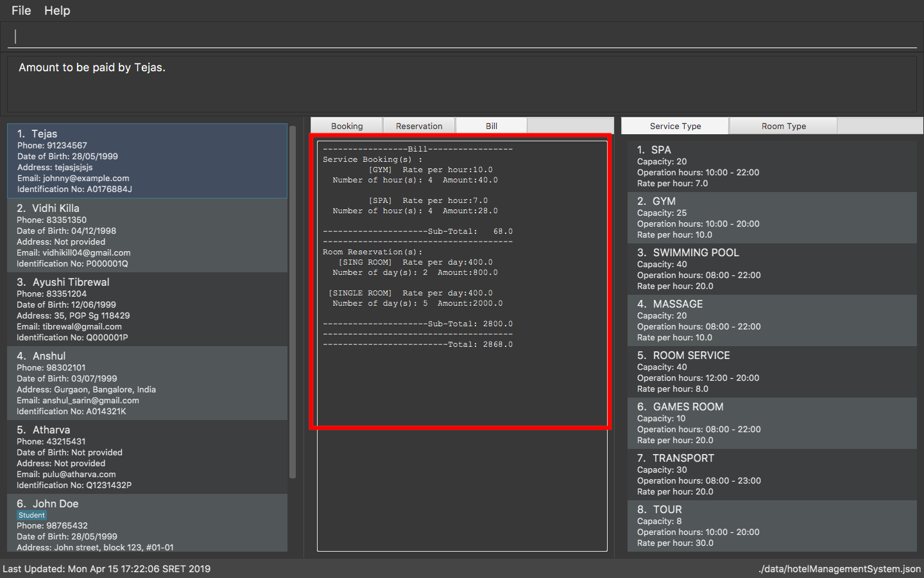Click the [GYM] Rate per hour:10.0 line
The image size is (924, 578).
[x=431, y=170]
